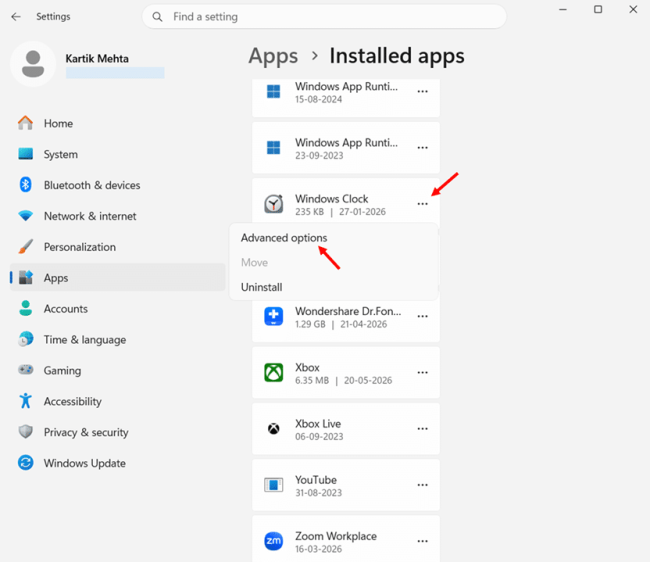650x562 pixels.
Task: Click the search magnifier icon
Action: pos(157,17)
